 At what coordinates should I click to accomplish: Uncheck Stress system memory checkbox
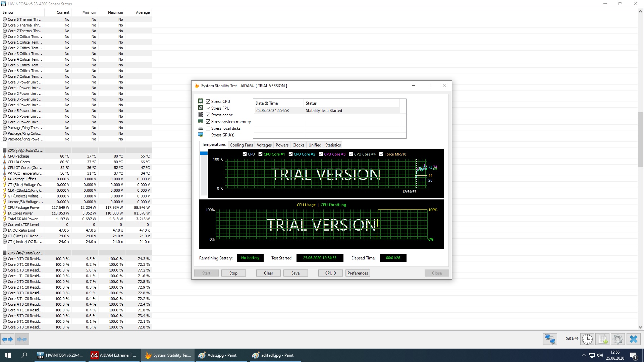208,121
